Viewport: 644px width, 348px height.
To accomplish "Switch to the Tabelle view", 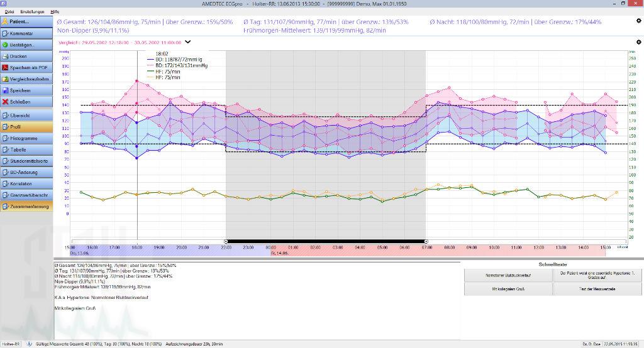I will click(x=27, y=150).
